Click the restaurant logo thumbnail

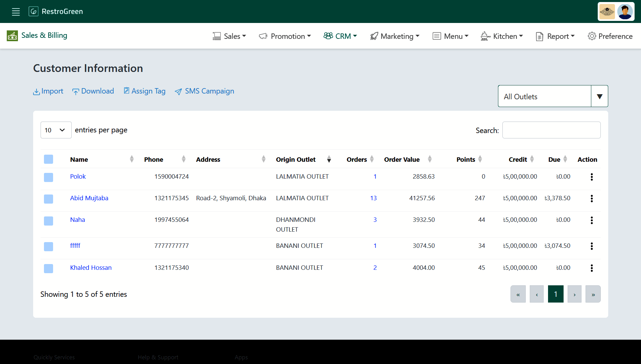click(607, 12)
